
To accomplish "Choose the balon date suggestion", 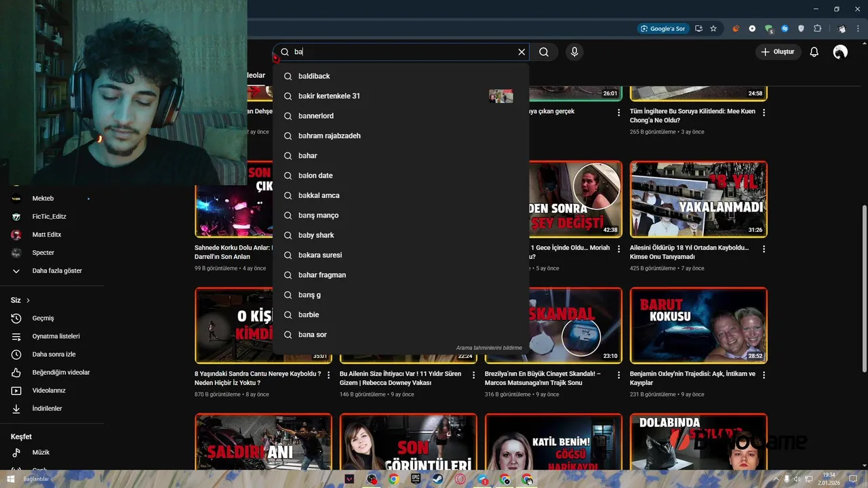I will click(x=401, y=176).
